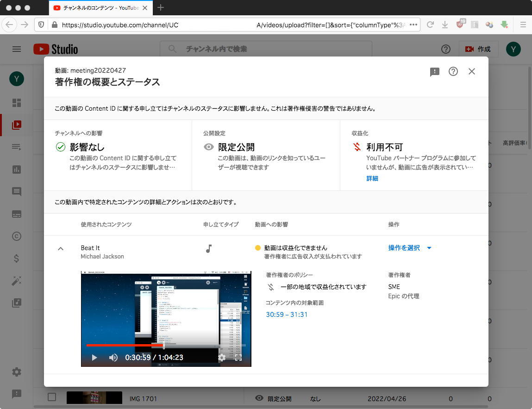
Task: Open preview player settings gear
Action: pyautogui.click(x=222, y=358)
